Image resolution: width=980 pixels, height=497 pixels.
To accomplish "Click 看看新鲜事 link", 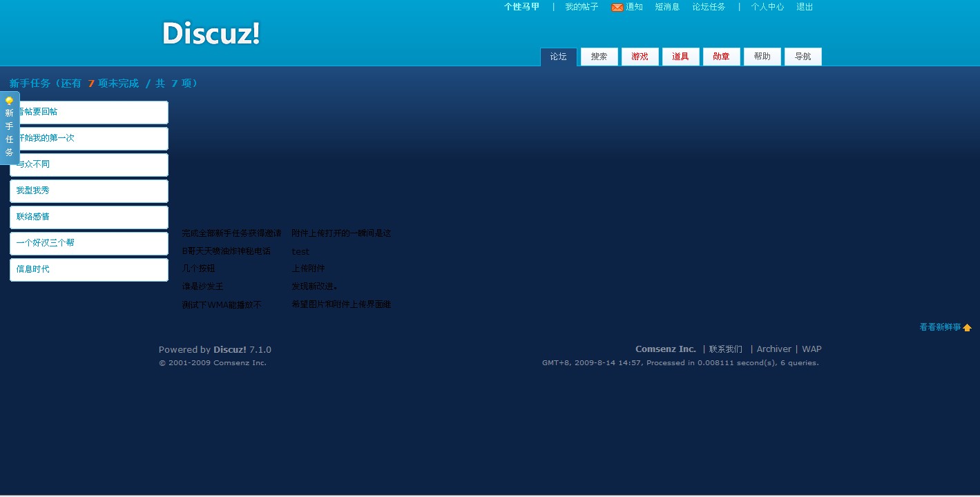I will [x=940, y=327].
